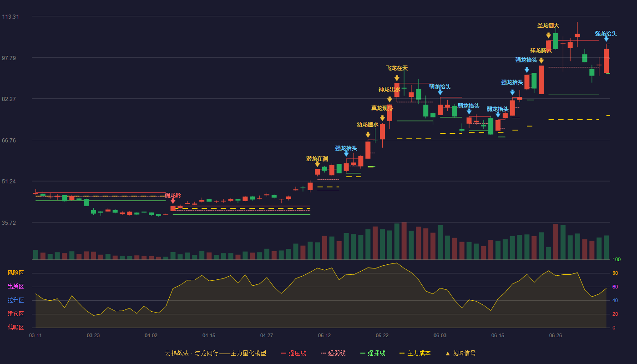Screen dimensions: 637x364
Task: Click the last 强龙抬头 arrow on the newest candle
Action: (606, 39)
